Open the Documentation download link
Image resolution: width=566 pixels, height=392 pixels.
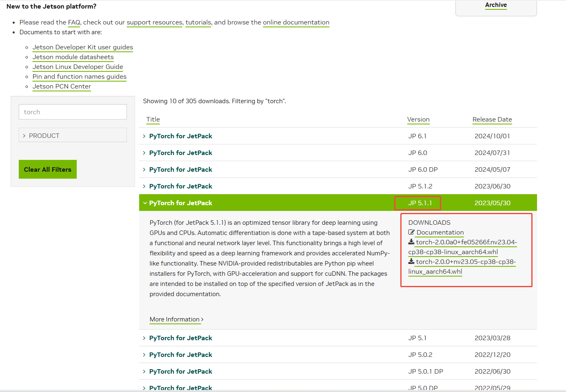(x=440, y=233)
